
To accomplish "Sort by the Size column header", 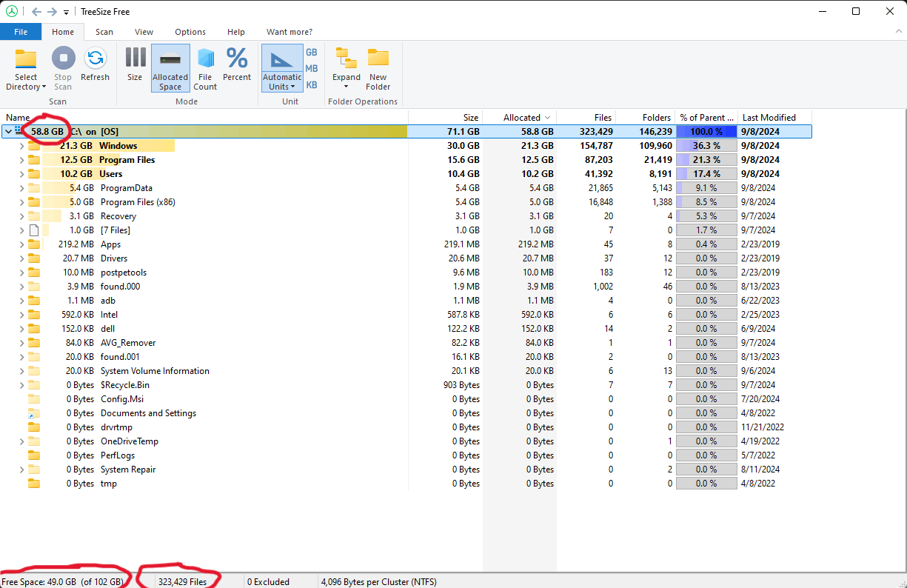I will pos(445,117).
